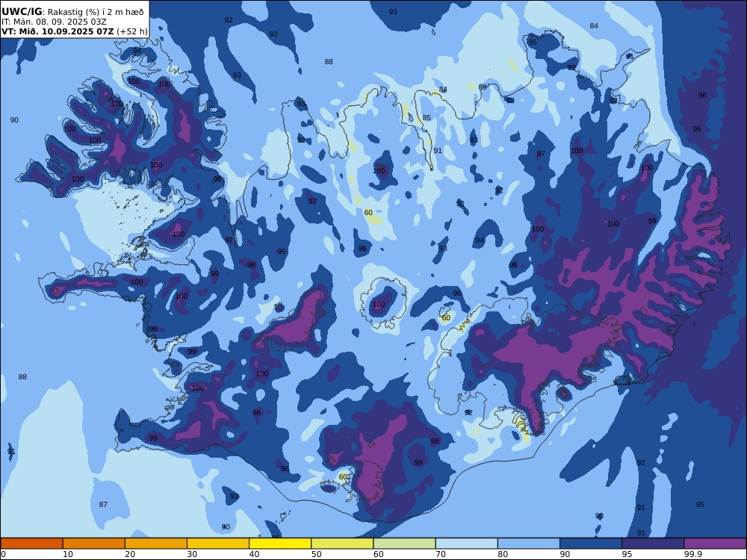Choose the above 99.9% purple legend swatch
The height and width of the screenshot is (560, 747).
[715, 544]
